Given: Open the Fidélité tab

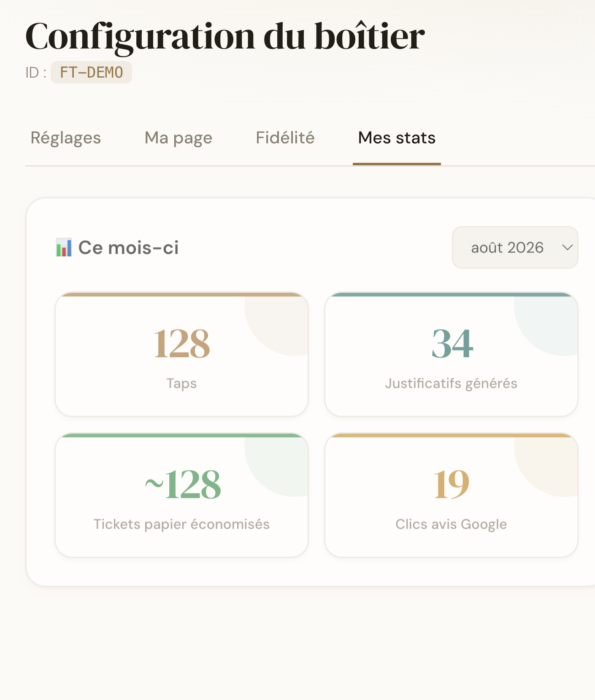Looking at the screenshot, I should click(285, 138).
